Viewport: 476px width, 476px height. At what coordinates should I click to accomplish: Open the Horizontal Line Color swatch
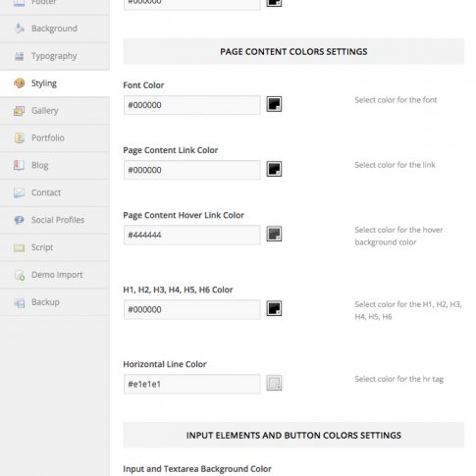coord(274,383)
